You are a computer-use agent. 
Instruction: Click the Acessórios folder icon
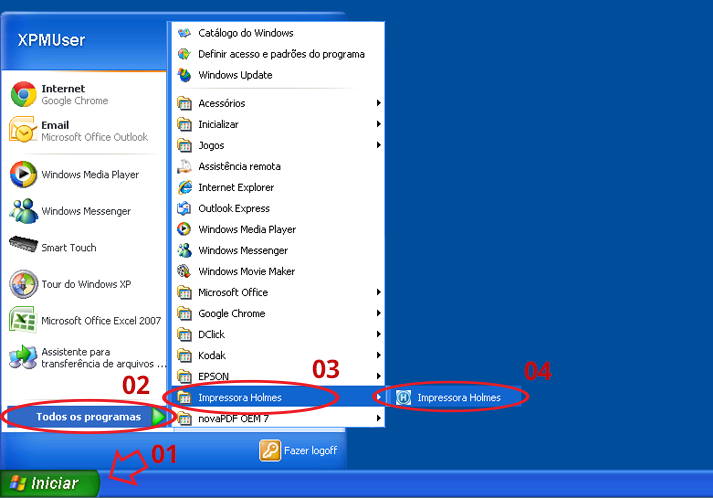pos(184,103)
